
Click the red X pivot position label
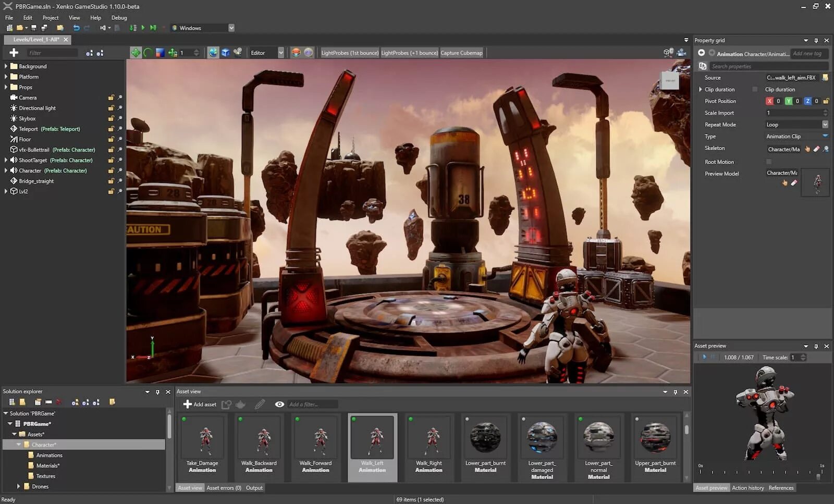pyautogui.click(x=769, y=101)
